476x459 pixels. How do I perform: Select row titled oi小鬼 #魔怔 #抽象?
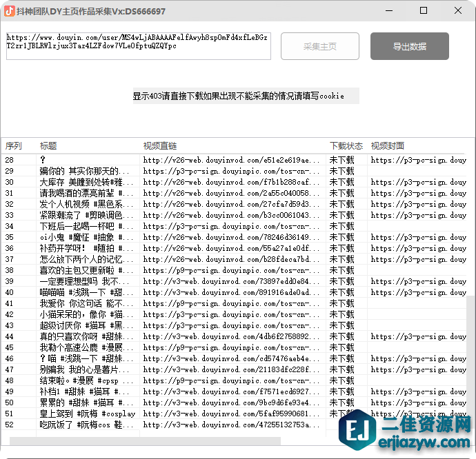234,237
